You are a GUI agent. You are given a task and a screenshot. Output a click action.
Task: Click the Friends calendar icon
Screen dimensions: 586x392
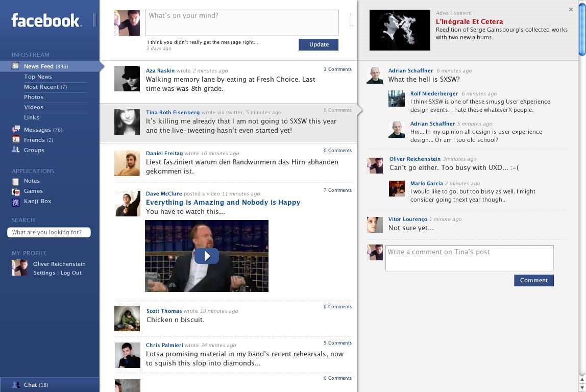click(16, 139)
